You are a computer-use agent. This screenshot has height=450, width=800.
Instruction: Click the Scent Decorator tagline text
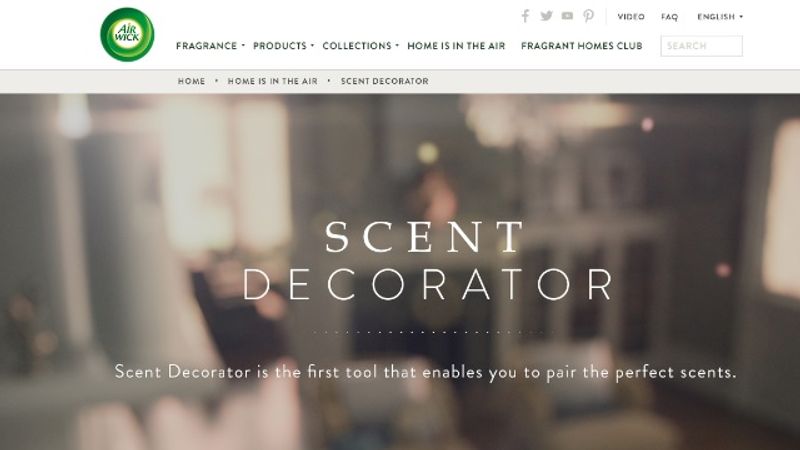(x=426, y=372)
